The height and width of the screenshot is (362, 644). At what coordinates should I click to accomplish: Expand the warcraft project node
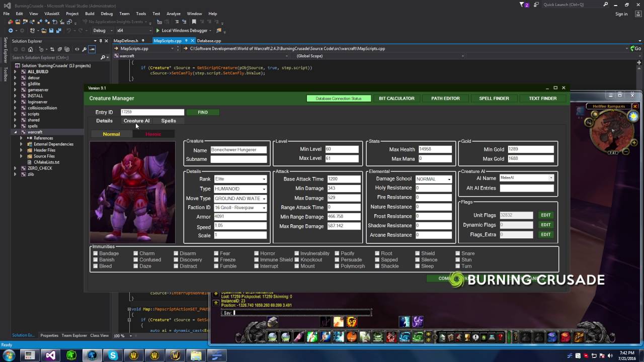15,132
